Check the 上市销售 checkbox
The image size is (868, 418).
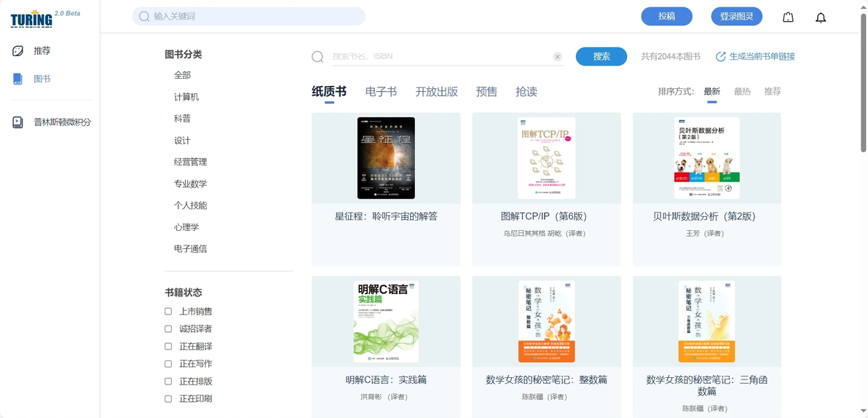coord(168,311)
